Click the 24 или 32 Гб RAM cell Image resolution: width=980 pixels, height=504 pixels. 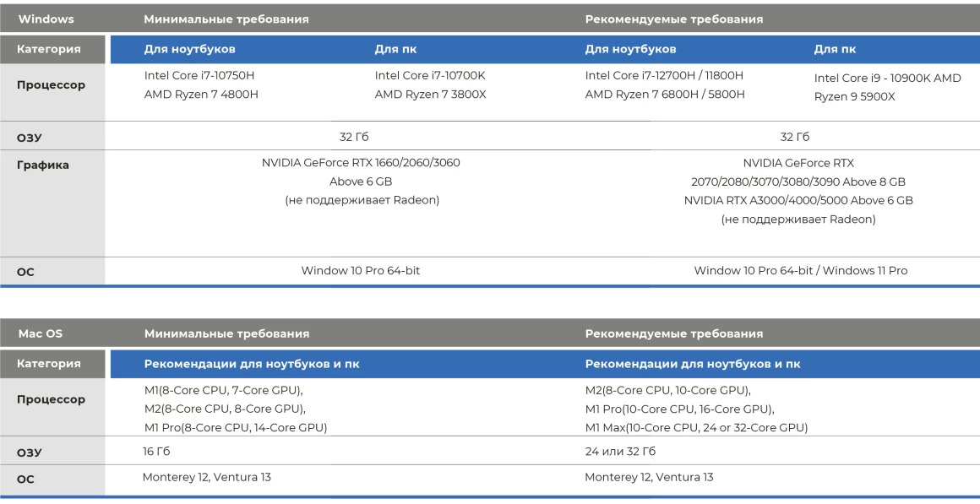(x=619, y=452)
